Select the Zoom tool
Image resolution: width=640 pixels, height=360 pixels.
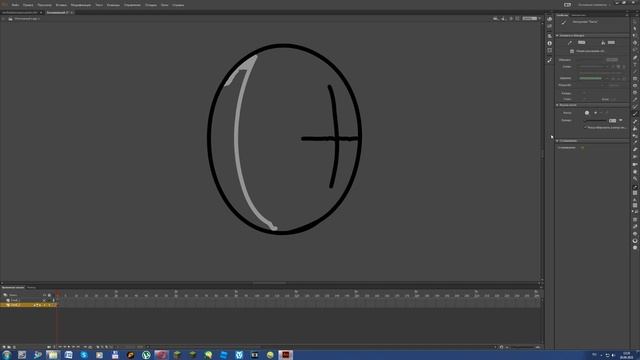[x=635, y=178]
